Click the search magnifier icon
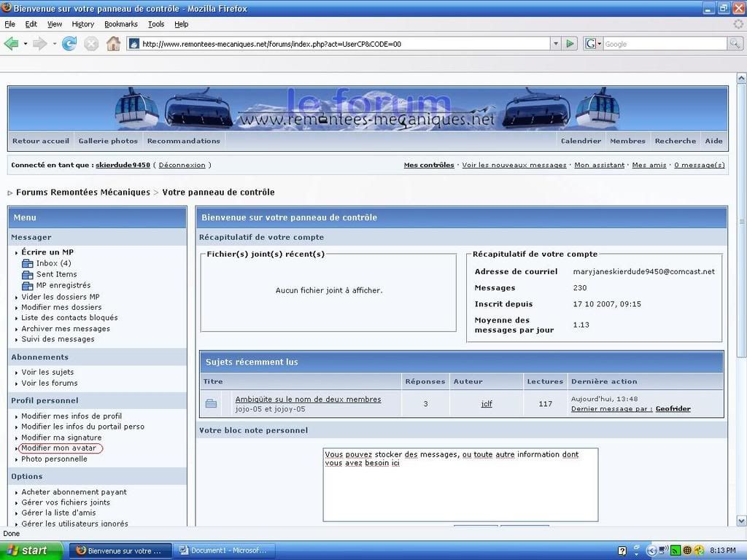747x560 pixels. [735, 44]
